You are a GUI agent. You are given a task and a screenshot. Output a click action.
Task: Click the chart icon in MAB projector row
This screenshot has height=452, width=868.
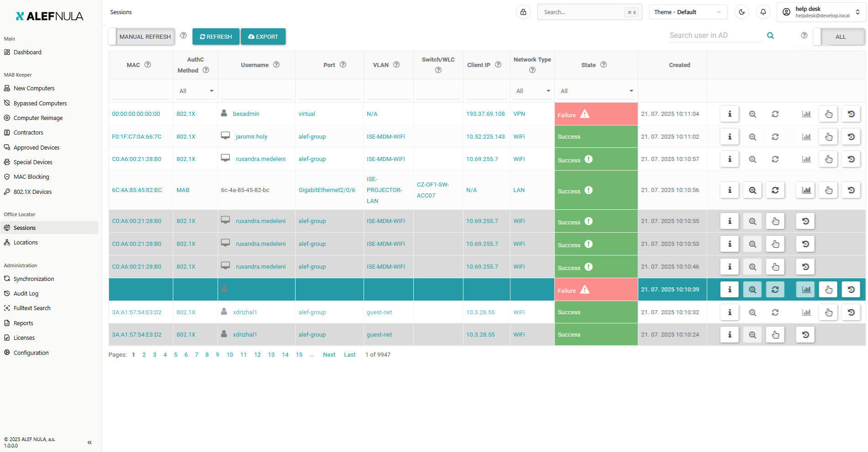[806, 190]
